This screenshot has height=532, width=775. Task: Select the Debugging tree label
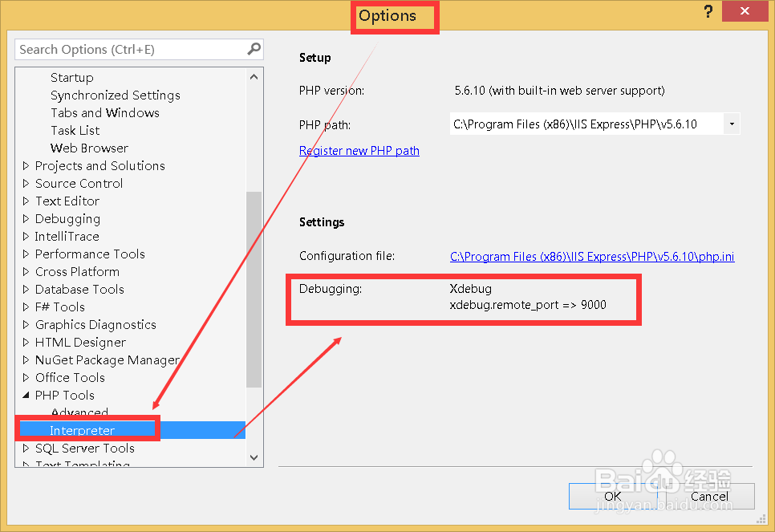pos(67,218)
